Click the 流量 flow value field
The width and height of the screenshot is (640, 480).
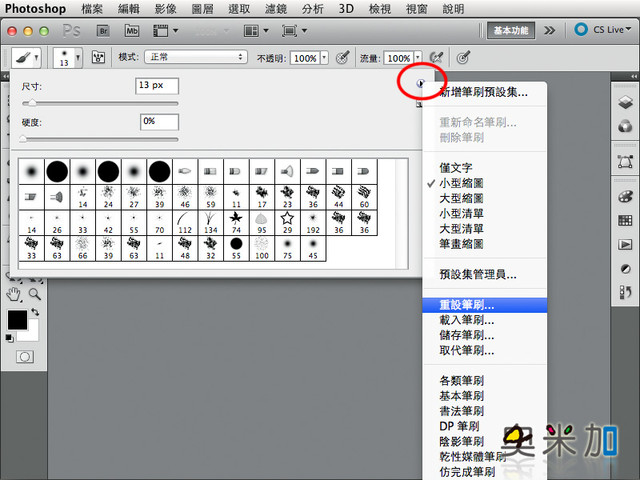click(x=398, y=58)
